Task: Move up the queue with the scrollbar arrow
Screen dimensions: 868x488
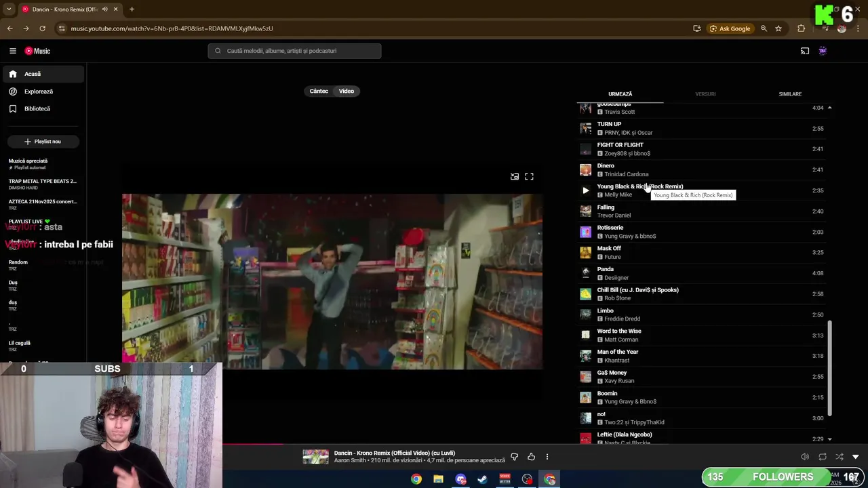Action: 829,108
